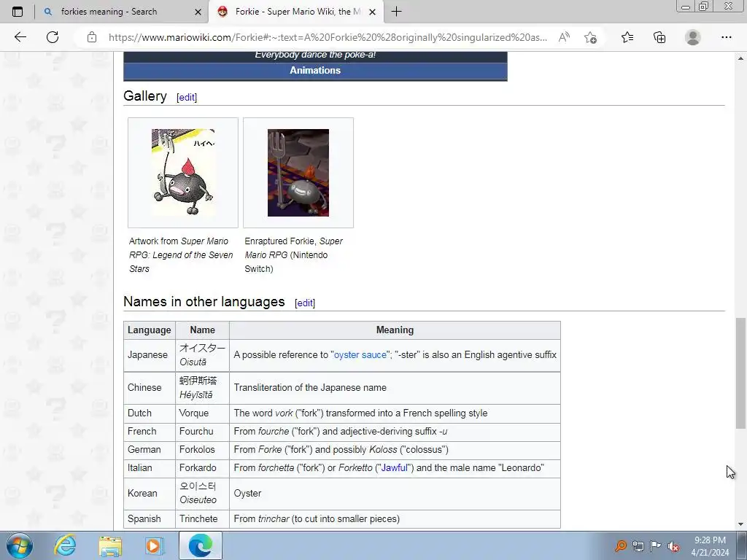Open the media player taskbar icon
Viewport: 747px width, 560px height.
155,545
